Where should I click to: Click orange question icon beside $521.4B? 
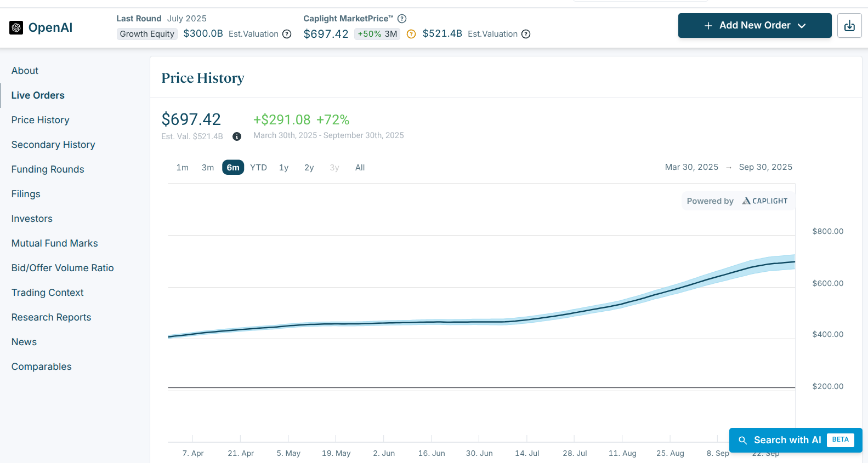(x=411, y=34)
